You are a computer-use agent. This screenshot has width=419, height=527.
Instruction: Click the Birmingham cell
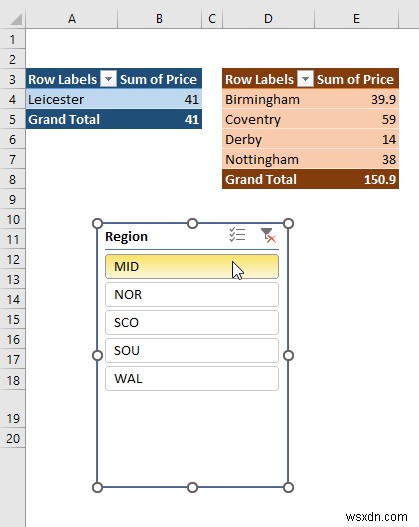[x=268, y=99]
